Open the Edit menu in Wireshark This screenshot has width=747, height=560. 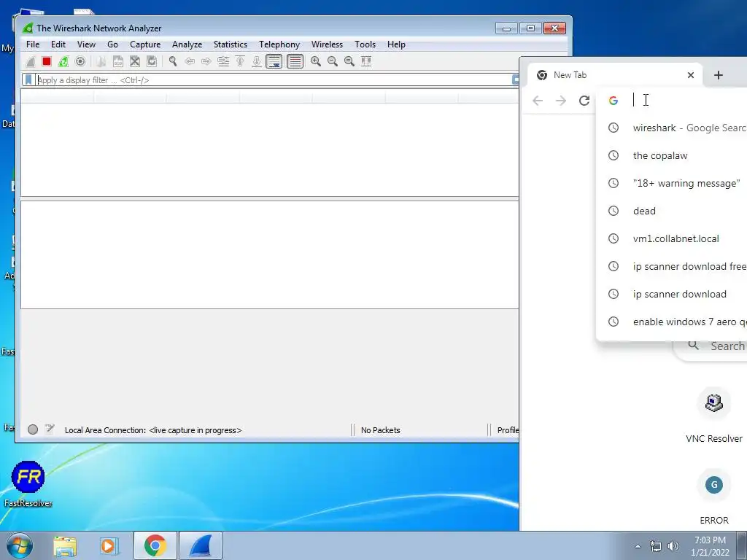(x=58, y=44)
